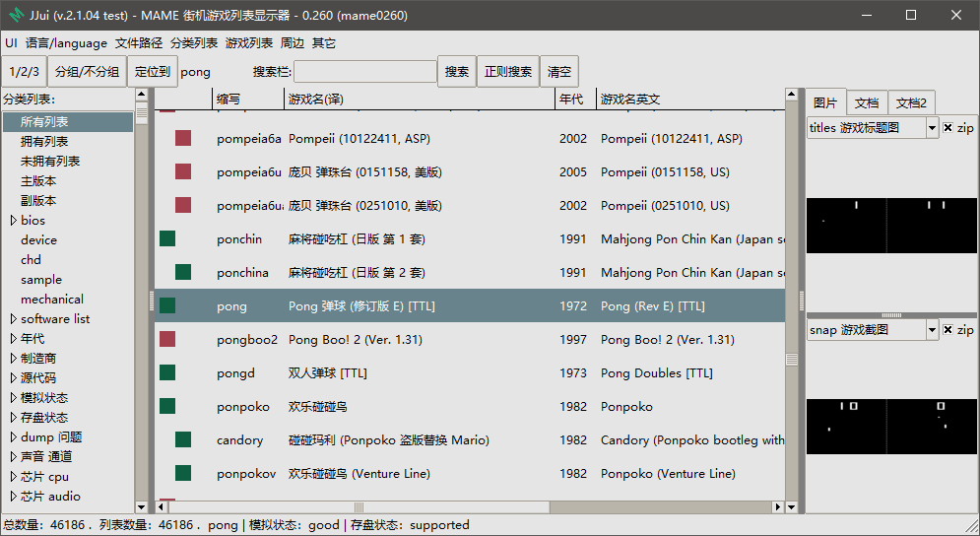
Task: Click the green status square beside pong
Action: [x=167, y=305]
